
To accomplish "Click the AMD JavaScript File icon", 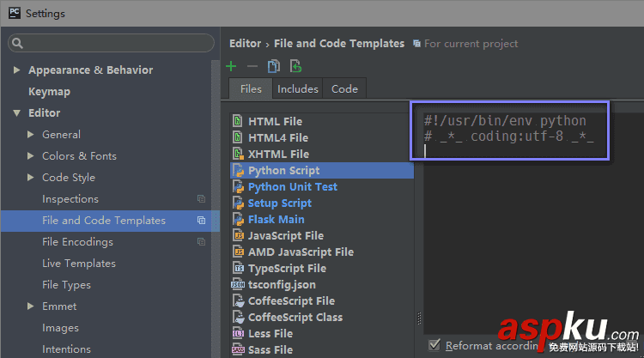I will pyautogui.click(x=238, y=252).
